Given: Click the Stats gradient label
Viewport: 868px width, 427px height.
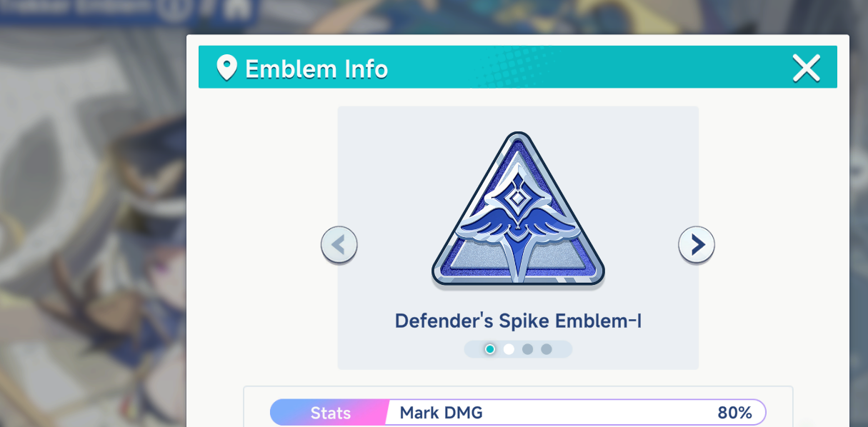Looking at the screenshot, I should [x=329, y=413].
